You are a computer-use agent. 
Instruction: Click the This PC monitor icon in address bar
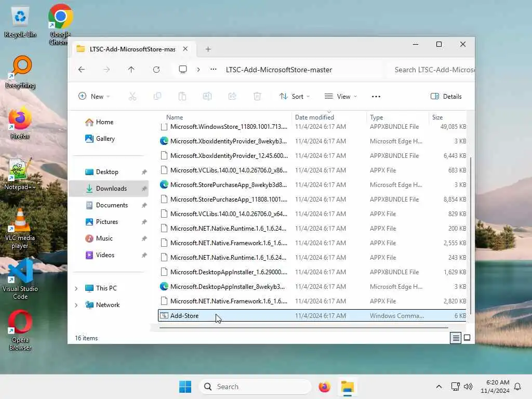[x=183, y=70]
